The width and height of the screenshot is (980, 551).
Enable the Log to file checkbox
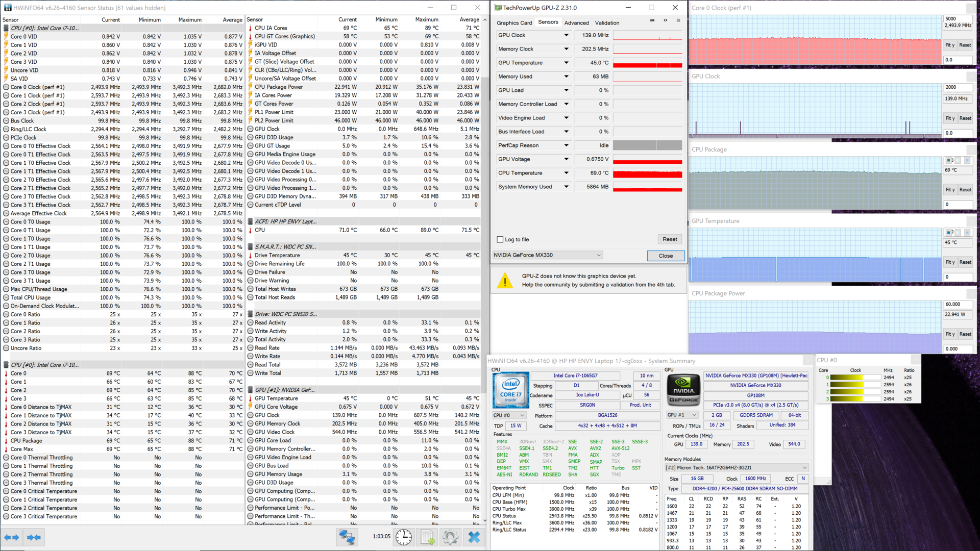[x=500, y=240]
